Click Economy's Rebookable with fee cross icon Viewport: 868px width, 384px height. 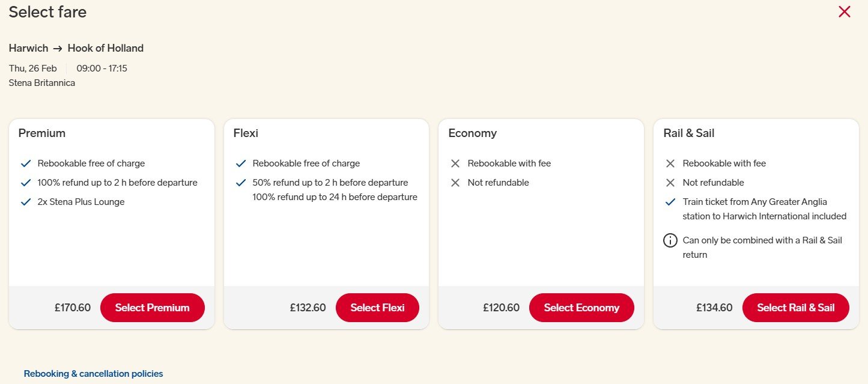455,163
